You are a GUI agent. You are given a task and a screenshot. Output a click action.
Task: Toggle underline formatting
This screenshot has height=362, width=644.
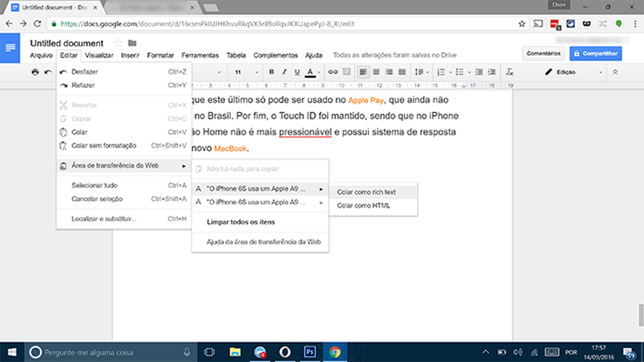tap(297, 72)
